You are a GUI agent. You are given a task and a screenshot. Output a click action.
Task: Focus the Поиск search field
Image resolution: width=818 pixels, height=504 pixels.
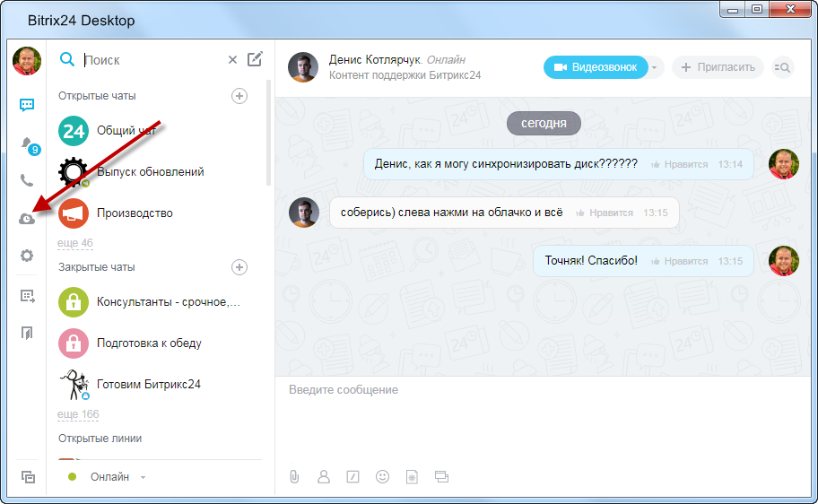pyautogui.click(x=154, y=60)
